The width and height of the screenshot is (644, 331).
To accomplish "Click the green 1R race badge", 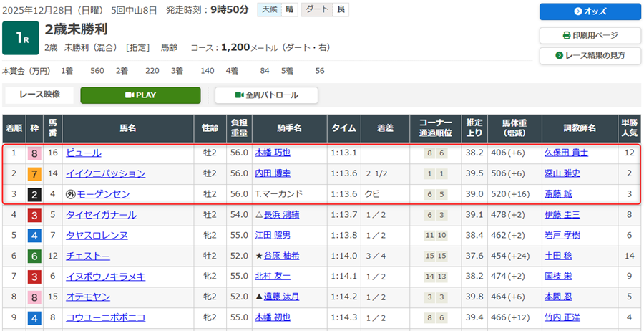I will 21,38.
